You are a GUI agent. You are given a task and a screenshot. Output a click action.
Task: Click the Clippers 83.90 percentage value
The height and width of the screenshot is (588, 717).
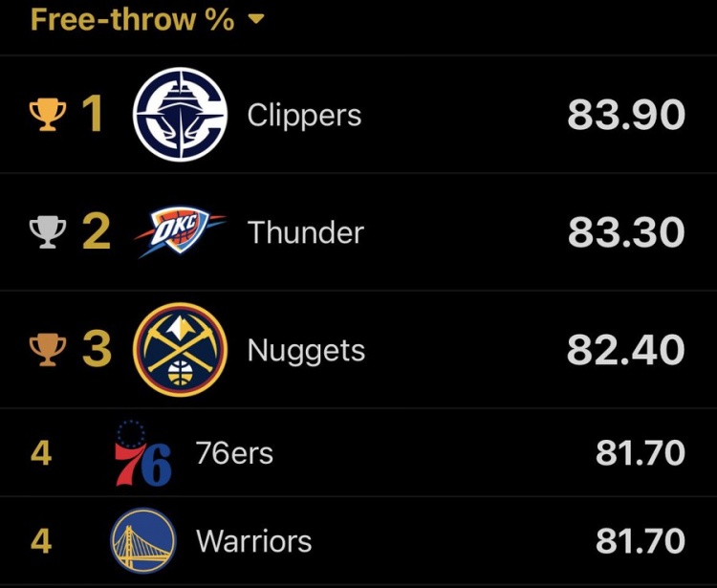pos(626,116)
